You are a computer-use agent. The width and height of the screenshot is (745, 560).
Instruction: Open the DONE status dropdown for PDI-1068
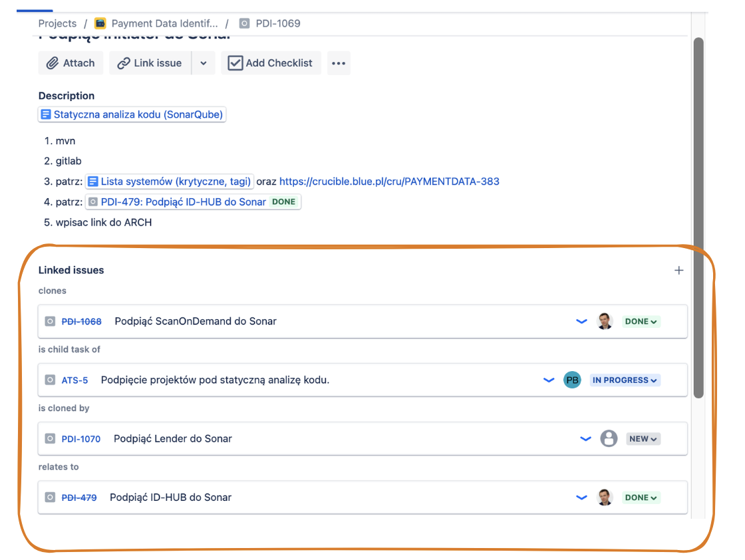click(x=641, y=322)
